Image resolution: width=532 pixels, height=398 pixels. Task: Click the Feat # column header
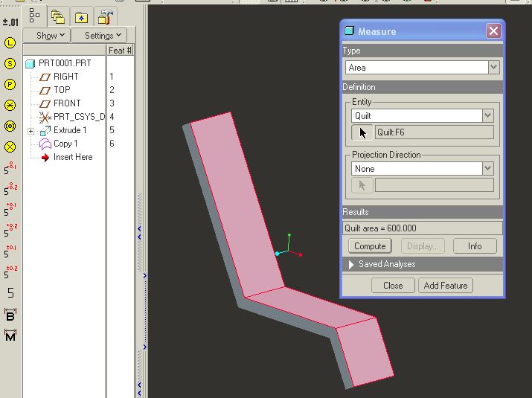coord(120,51)
